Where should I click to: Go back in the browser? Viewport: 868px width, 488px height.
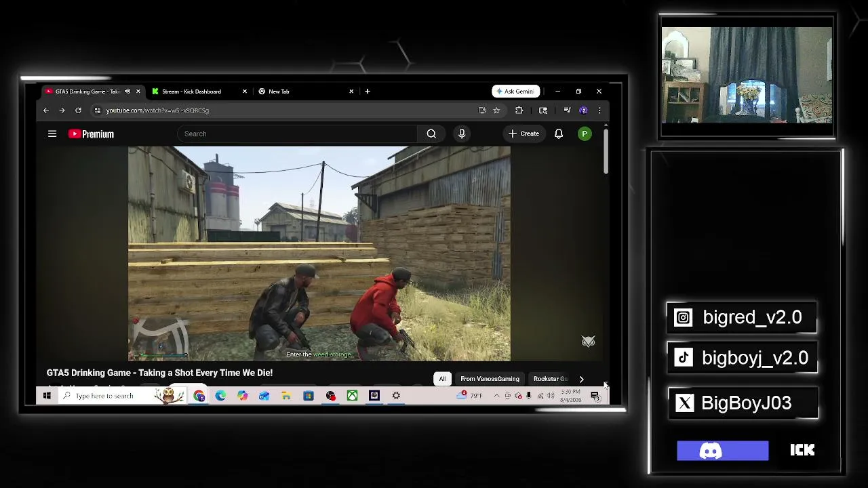click(46, 110)
